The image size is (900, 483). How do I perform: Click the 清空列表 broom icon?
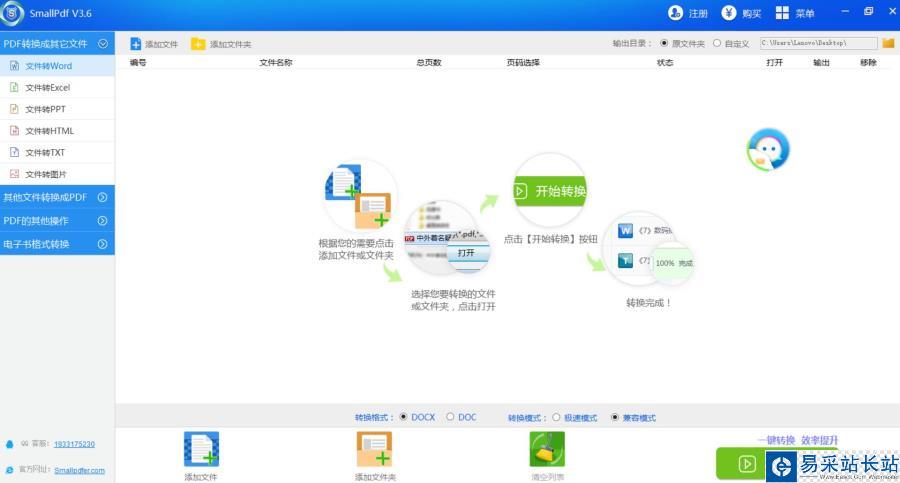click(547, 449)
